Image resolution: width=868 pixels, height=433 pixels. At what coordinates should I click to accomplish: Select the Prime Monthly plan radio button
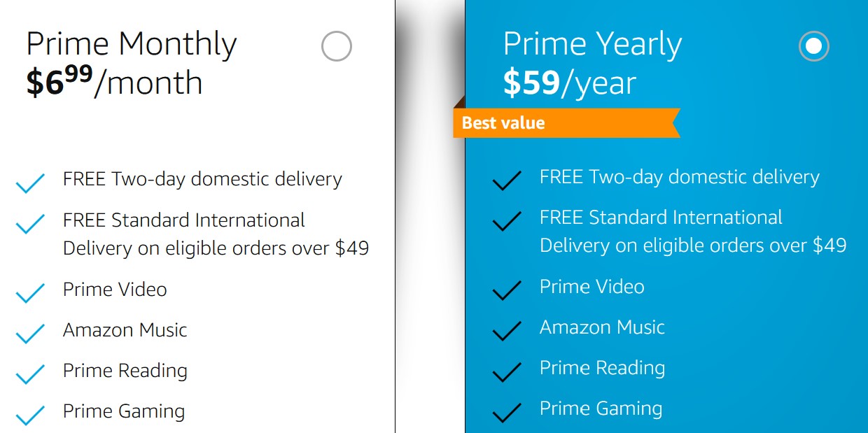click(335, 46)
